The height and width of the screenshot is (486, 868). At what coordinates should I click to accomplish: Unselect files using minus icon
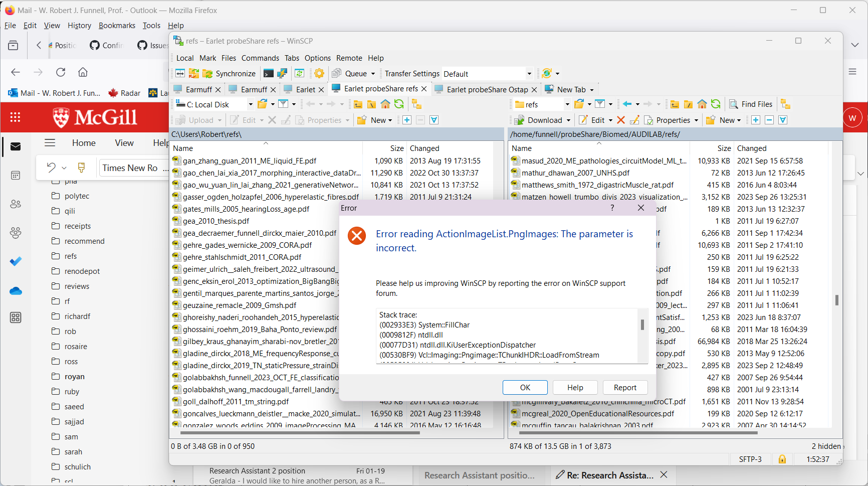click(x=769, y=120)
